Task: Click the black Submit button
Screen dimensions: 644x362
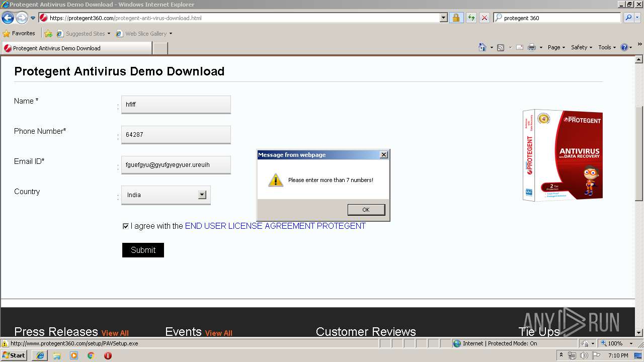Action: (x=143, y=250)
